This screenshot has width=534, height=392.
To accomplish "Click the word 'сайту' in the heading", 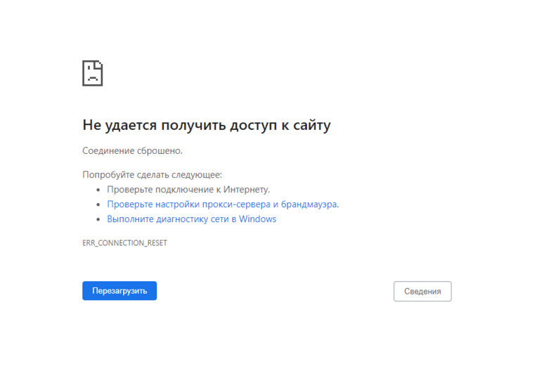I will click(x=308, y=126).
